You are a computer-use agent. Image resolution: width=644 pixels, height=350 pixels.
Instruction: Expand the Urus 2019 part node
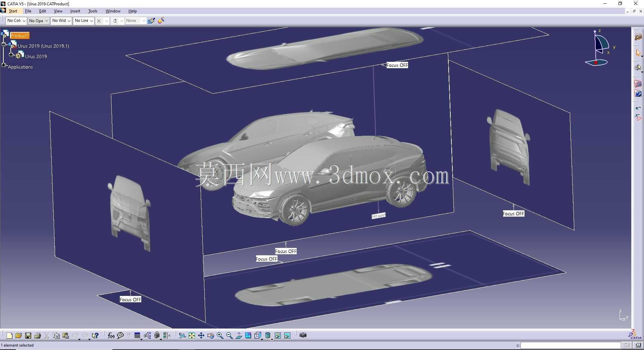[11, 54]
